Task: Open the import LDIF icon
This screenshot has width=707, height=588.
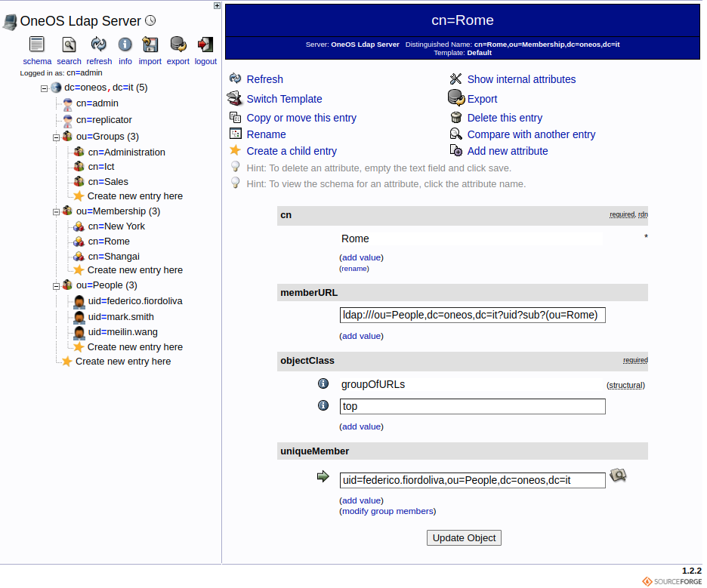Action: [150, 45]
